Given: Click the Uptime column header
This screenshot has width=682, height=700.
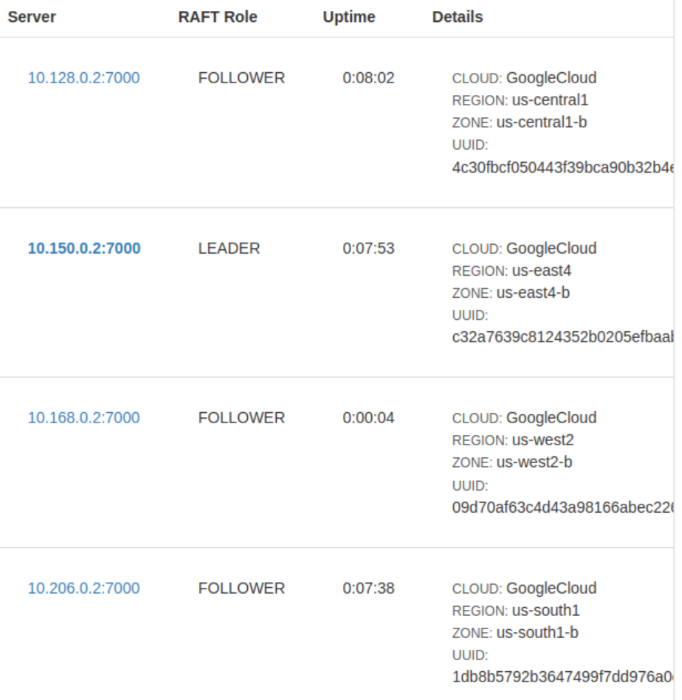Looking at the screenshot, I should [349, 17].
